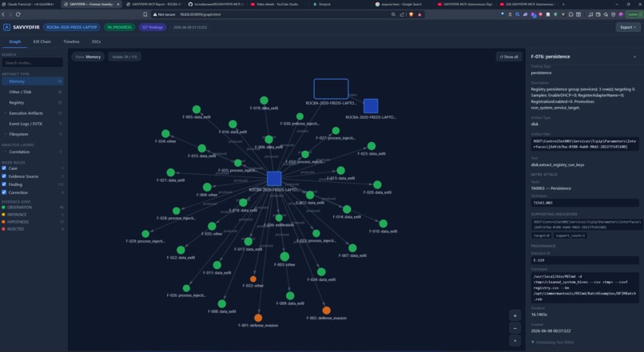Uncheck the Finding node role checkbox

[x=4, y=184]
